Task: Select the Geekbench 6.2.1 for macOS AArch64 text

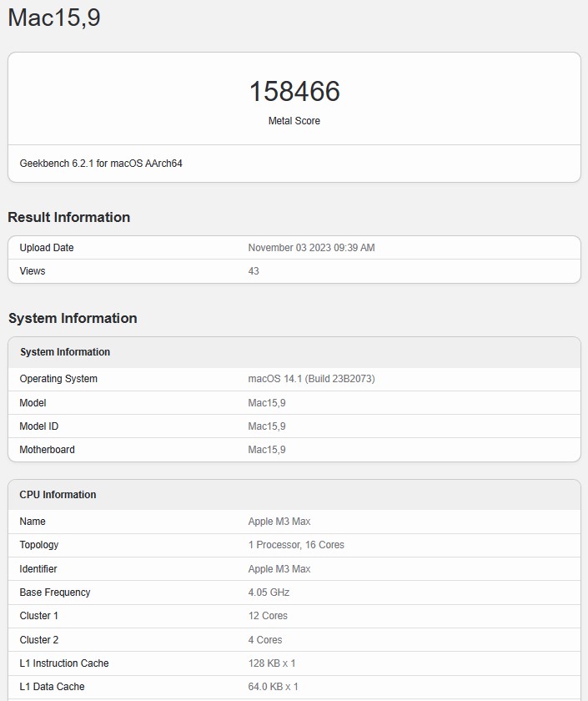Action: (x=101, y=164)
